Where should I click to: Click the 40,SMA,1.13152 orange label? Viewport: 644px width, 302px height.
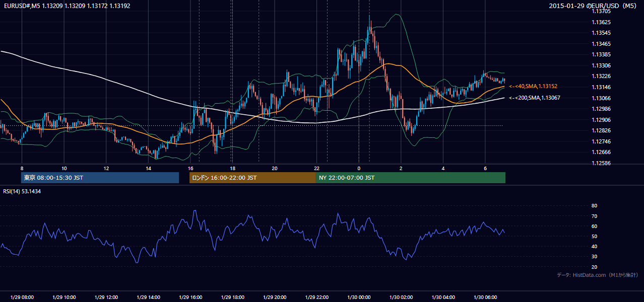(x=533, y=87)
